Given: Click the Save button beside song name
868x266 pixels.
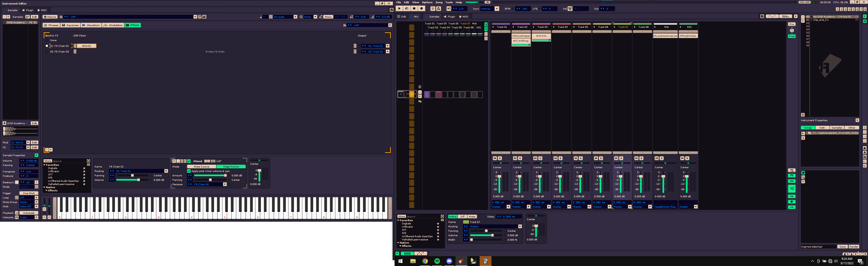Looking at the screenshot, I should coord(842,247).
